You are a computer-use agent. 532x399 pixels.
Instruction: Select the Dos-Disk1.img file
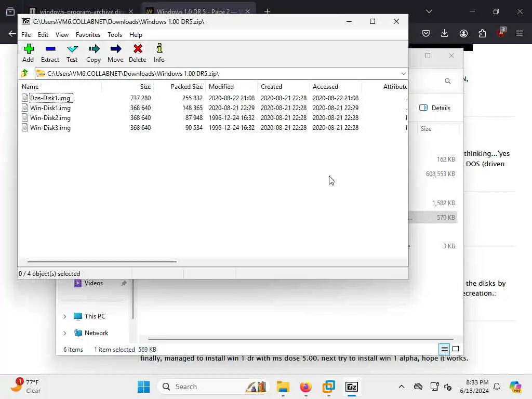coord(50,98)
